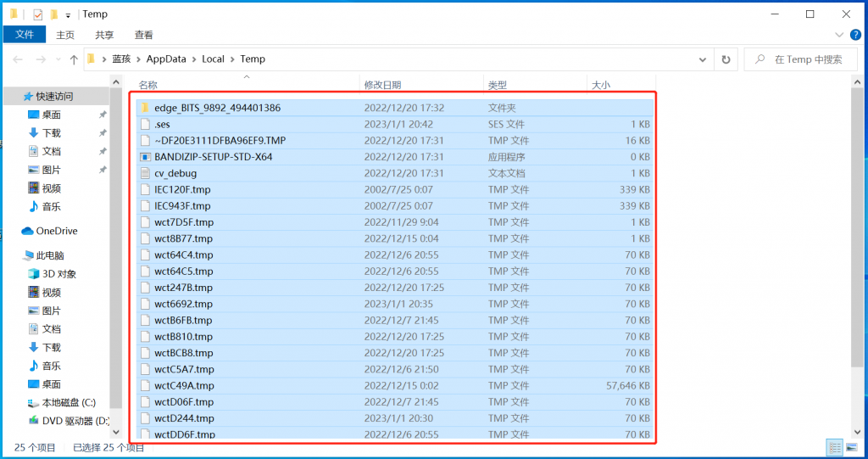Open pinned 文档 under 快速访问
This screenshot has height=459, width=868.
(52, 151)
